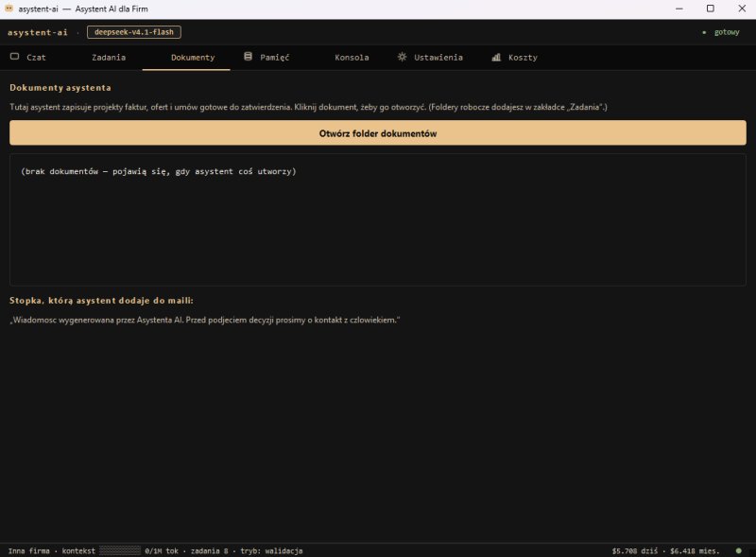Maximize the asystent-ai window
This screenshot has height=557, width=756.
[711, 9]
